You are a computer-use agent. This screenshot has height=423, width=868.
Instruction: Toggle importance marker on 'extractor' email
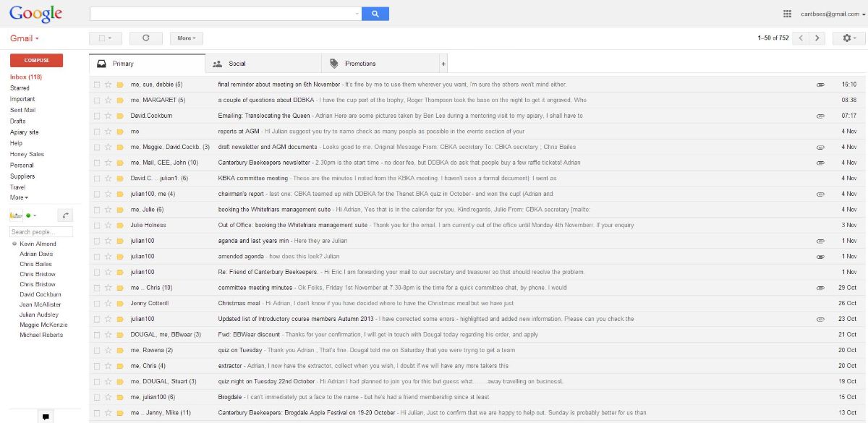coord(120,365)
